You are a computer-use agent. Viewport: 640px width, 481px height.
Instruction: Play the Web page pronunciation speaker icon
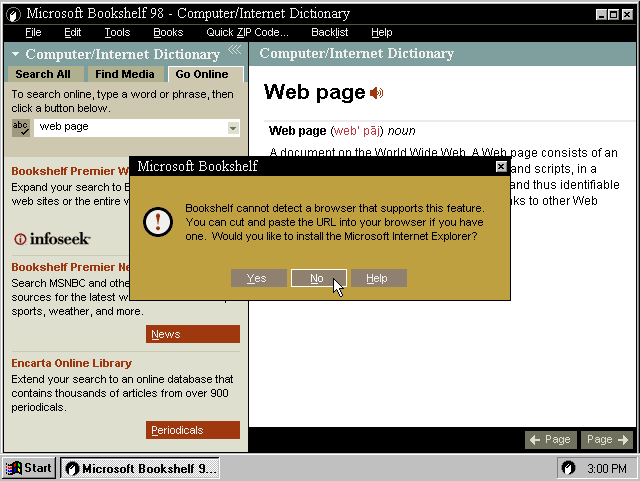377,93
